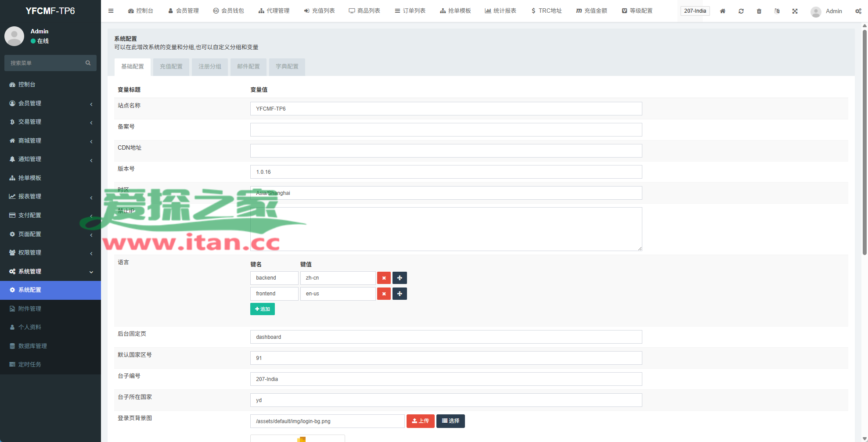Switch to the 邮件配置 tab
Viewport: 868px width, 442px height.
[248, 67]
